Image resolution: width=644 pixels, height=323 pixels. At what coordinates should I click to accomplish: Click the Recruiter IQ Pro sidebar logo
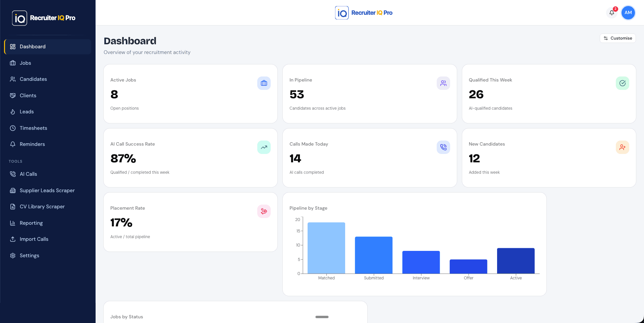pyautogui.click(x=44, y=18)
